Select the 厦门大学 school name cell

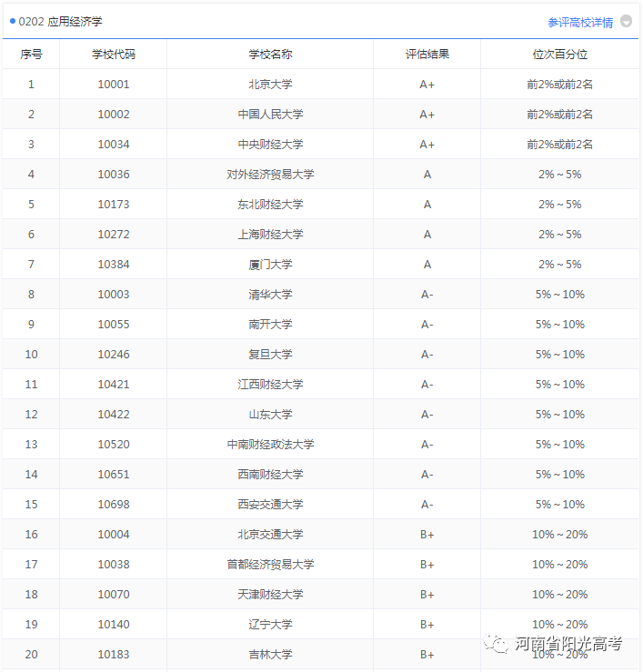tap(270, 265)
